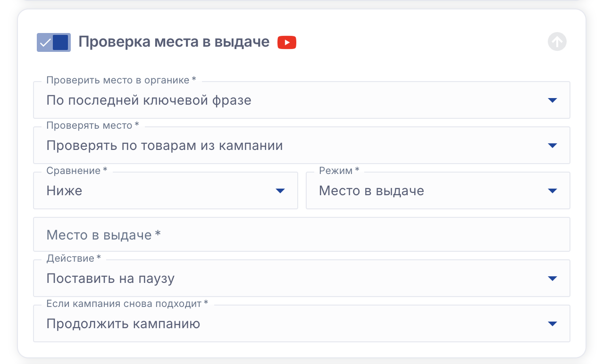This screenshot has height=364, width=603.
Task: Click the caret beside Продолжить кампанию
Action: 552,324
